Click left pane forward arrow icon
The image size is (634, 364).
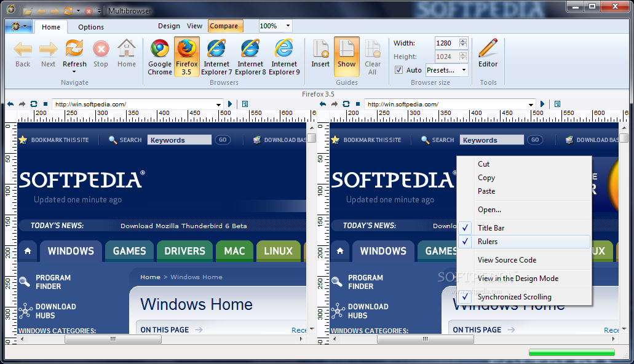coord(22,104)
